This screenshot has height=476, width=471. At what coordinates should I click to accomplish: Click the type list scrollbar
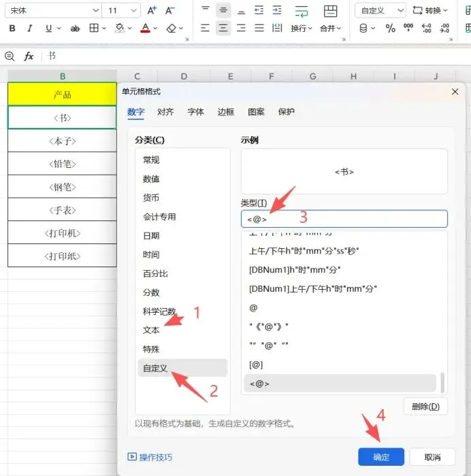pos(442,382)
